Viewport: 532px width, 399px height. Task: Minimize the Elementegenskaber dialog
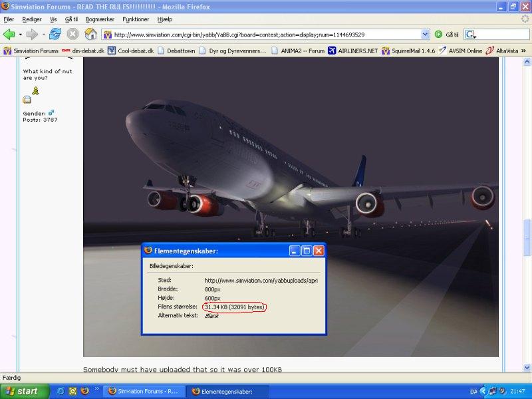[295, 251]
